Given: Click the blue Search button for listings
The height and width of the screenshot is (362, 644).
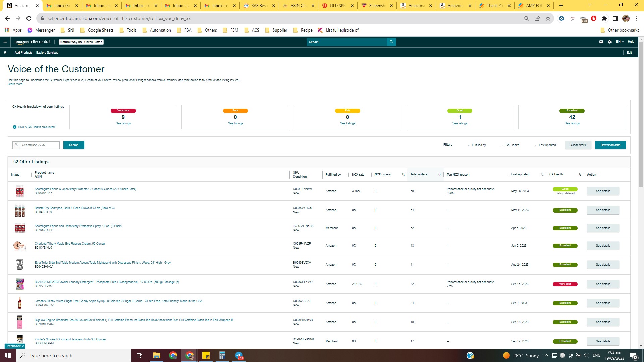Looking at the screenshot, I should tap(74, 145).
